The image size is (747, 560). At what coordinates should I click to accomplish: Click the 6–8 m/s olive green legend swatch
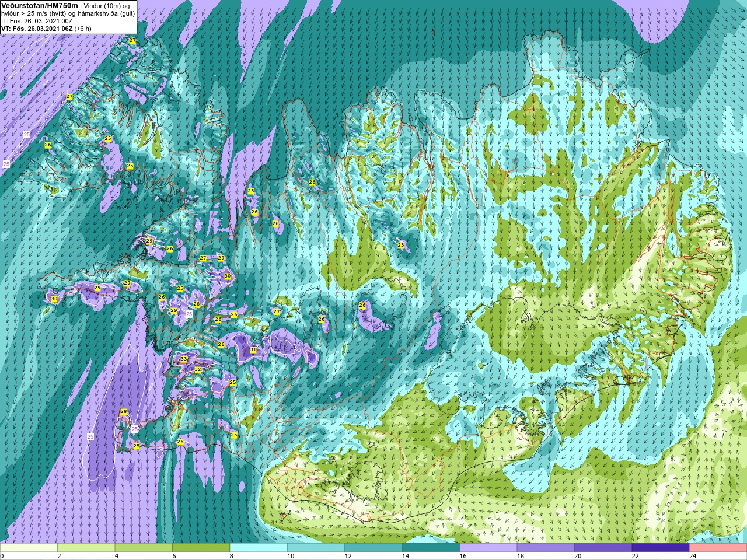pos(201,548)
